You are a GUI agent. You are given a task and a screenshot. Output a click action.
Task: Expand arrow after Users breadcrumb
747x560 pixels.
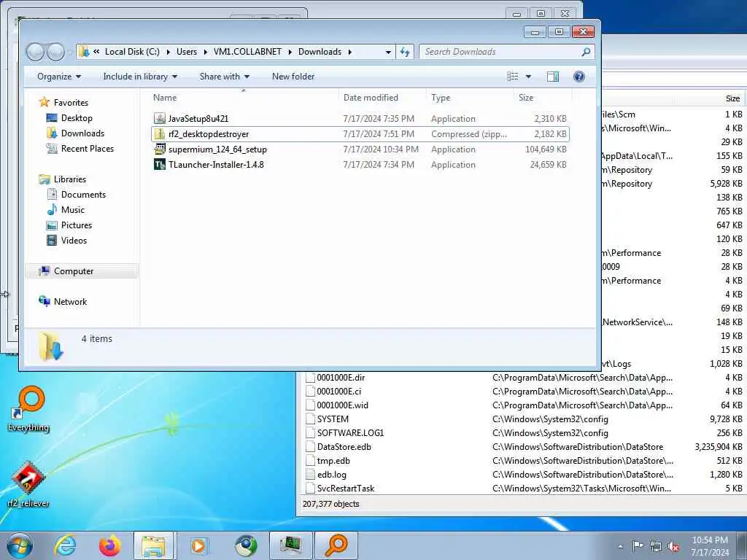click(x=206, y=52)
